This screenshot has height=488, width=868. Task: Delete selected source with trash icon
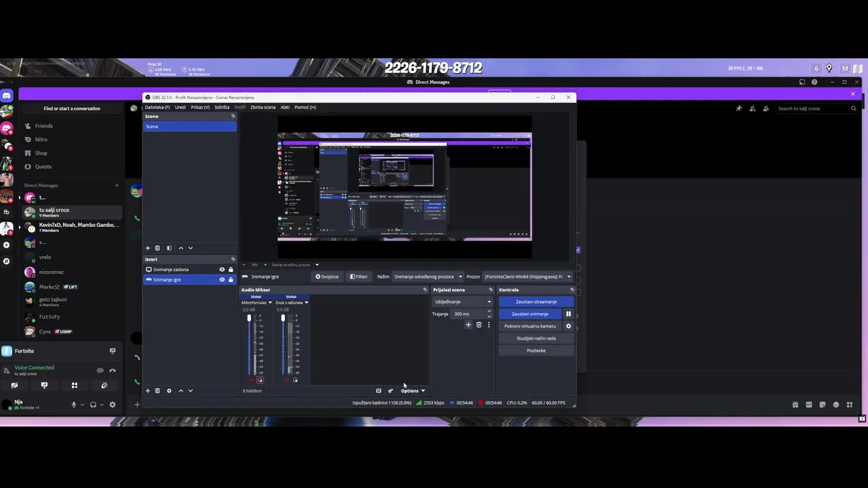[x=157, y=390]
